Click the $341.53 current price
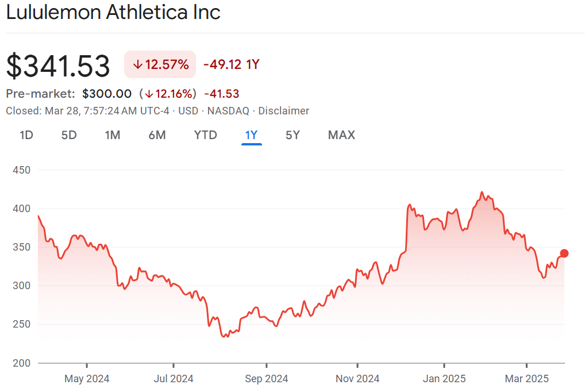 click(58, 66)
